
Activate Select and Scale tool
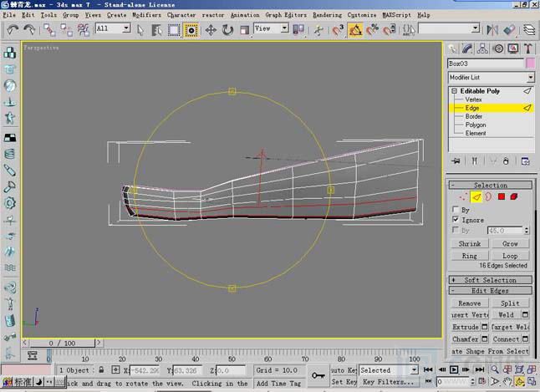tap(245, 30)
